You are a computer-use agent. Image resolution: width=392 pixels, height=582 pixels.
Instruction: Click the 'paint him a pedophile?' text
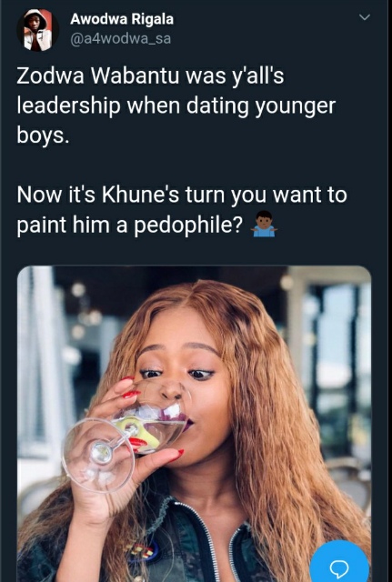click(131, 225)
